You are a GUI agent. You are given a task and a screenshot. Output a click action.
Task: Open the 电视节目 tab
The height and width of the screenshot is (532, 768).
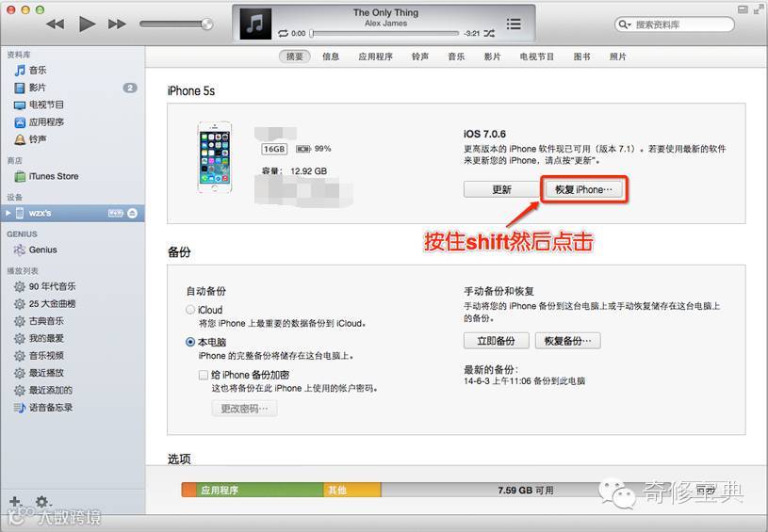537,56
